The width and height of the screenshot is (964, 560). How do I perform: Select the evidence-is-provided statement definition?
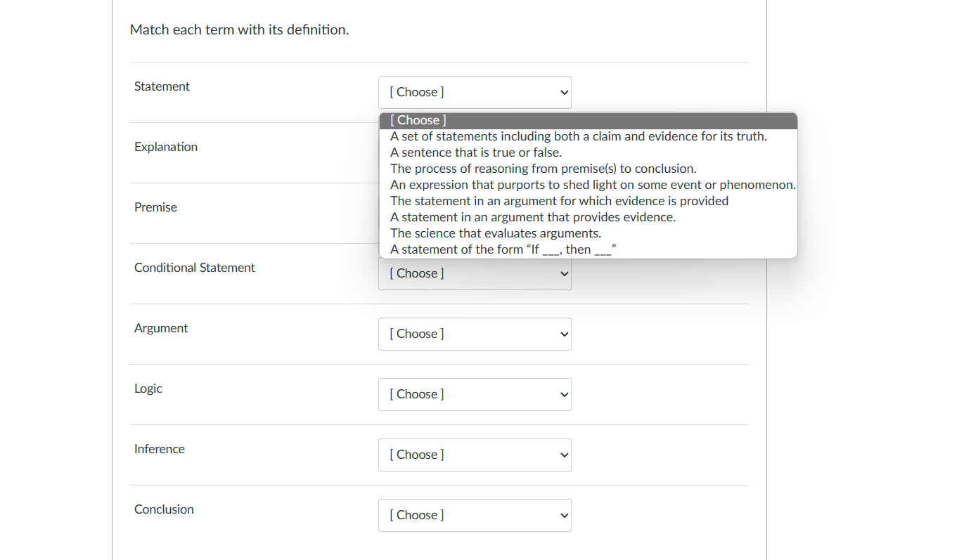(559, 200)
